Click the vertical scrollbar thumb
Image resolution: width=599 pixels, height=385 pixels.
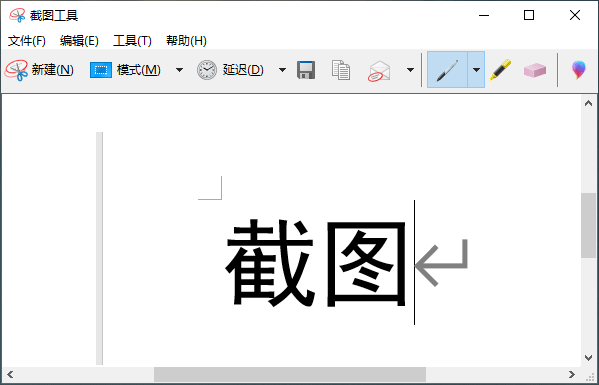(x=588, y=225)
